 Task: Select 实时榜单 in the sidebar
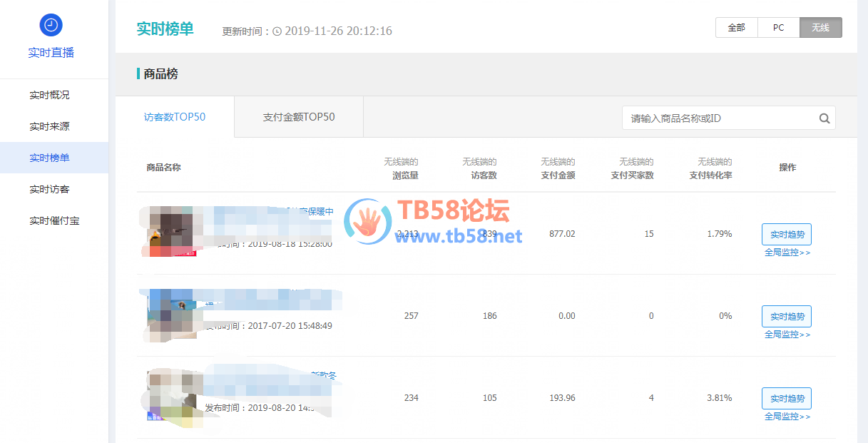pyautogui.click(x=49, y=158)
